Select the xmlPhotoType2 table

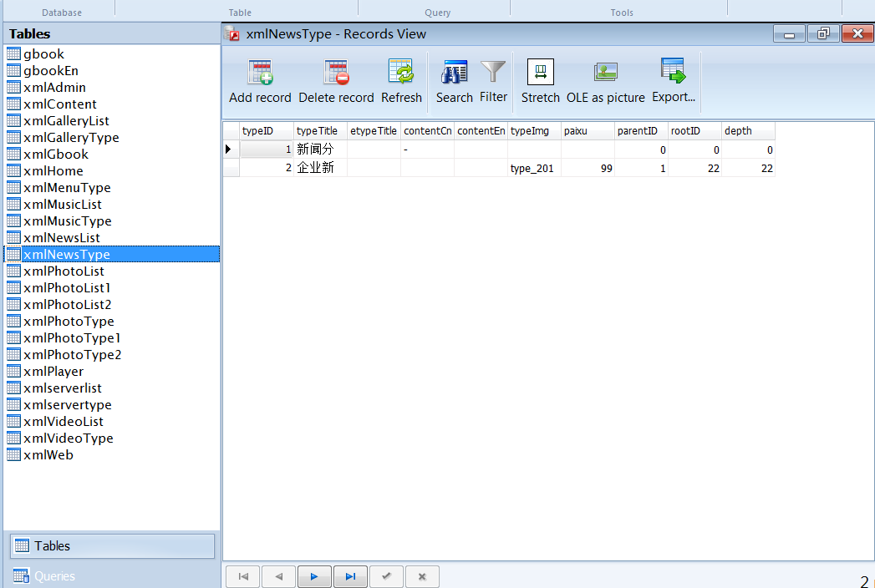click(72, 355)
